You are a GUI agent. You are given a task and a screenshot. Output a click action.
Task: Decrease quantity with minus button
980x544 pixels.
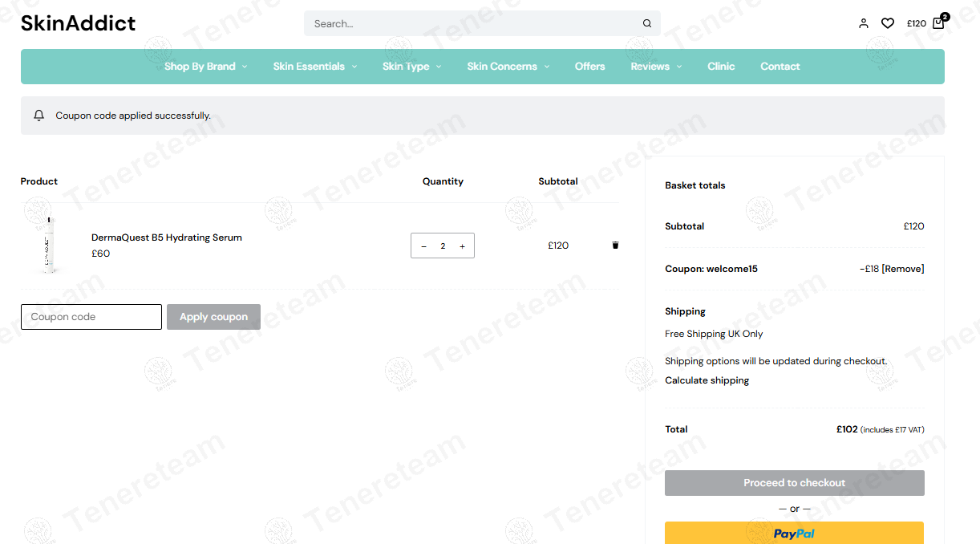coord(423,246)
